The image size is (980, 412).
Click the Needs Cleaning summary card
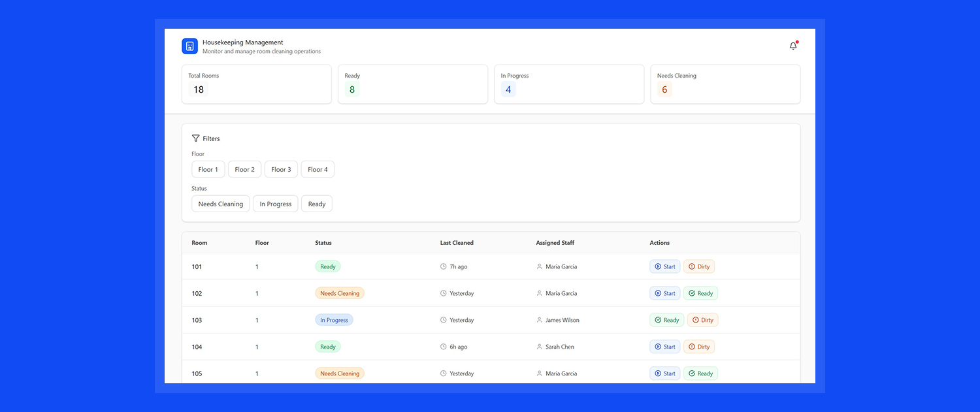tap(725, 84)
